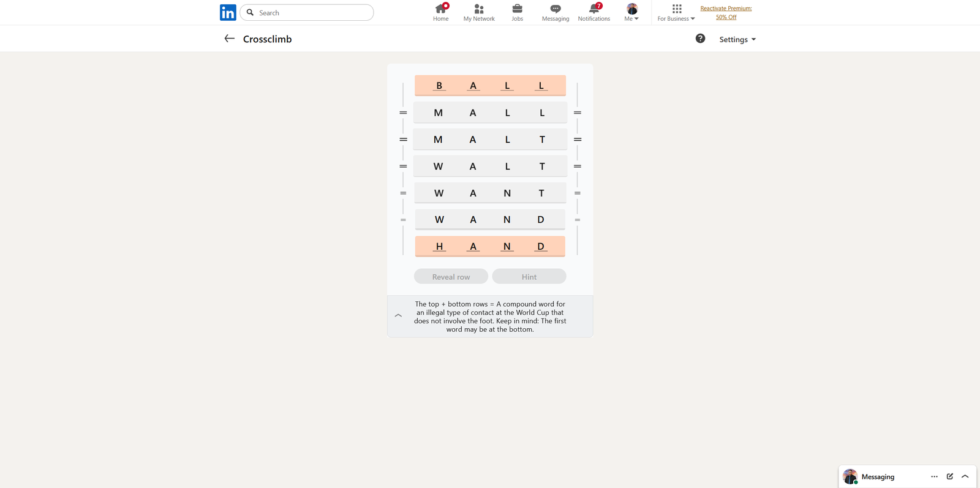
Task: Select the WAND row
Action: [x=490, y=220]
